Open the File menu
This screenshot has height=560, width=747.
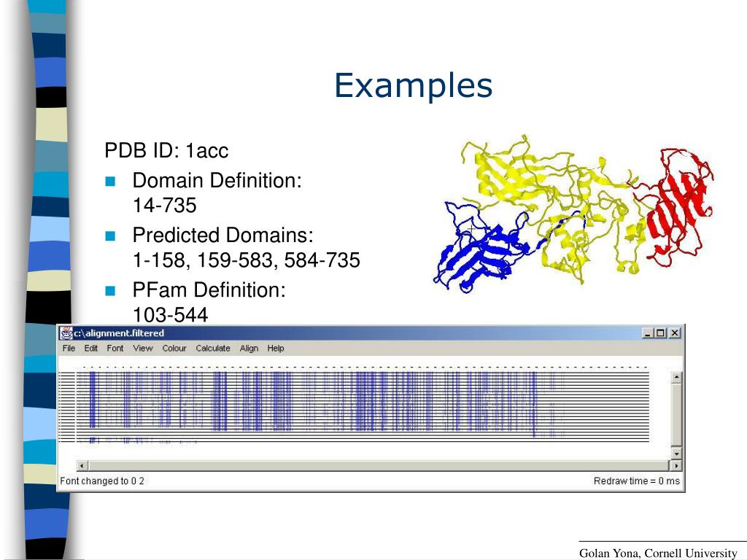click(69, 348)
